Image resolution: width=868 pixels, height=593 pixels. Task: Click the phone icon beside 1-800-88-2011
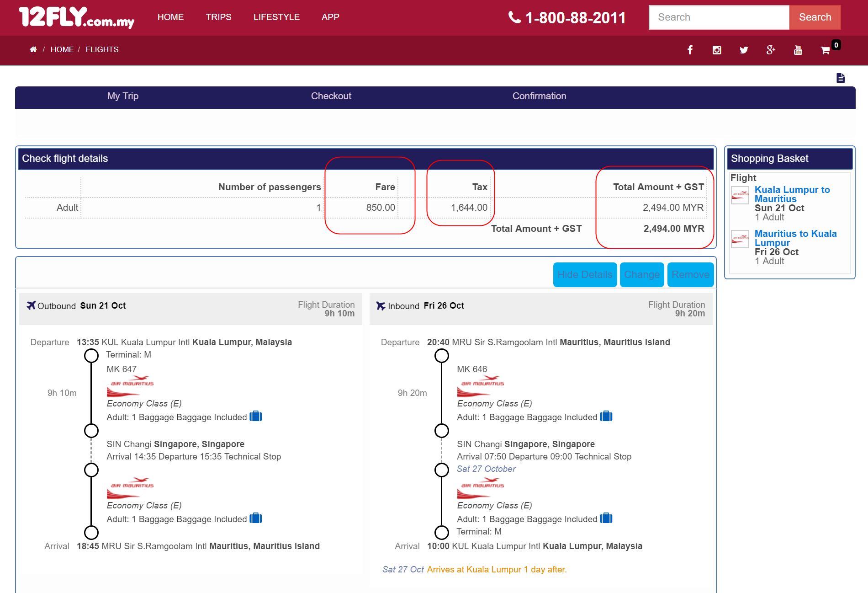(514, 17)
